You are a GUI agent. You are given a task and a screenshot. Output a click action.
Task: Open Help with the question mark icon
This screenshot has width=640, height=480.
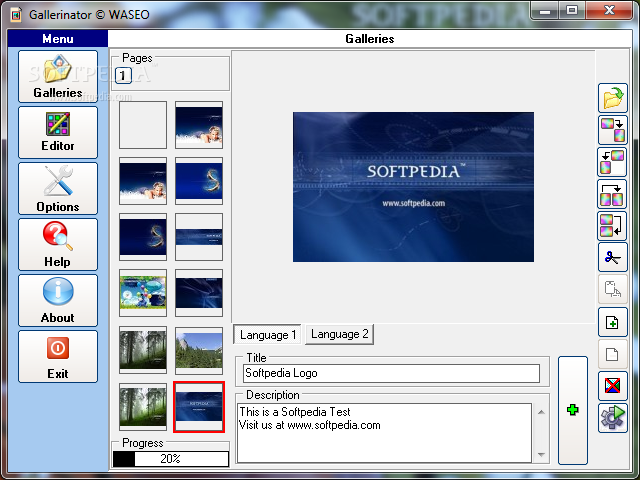coord(58,244)
